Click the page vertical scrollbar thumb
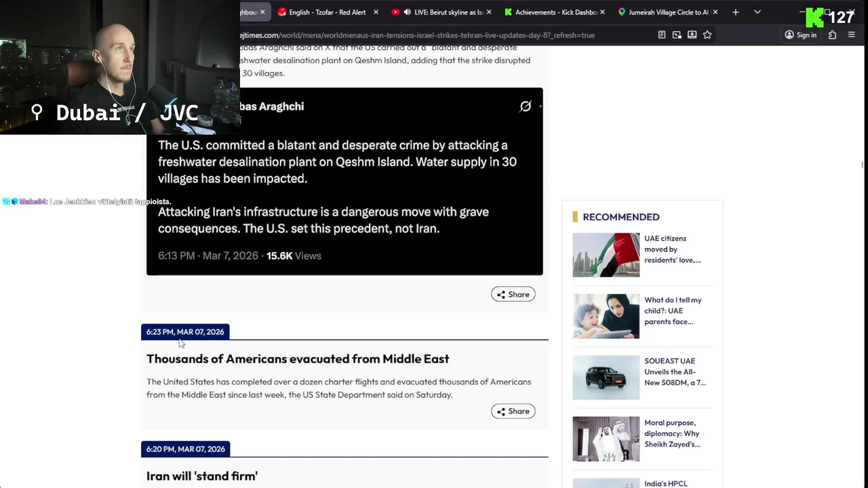The height and width of the screenshot is (488, 868). 863,165
